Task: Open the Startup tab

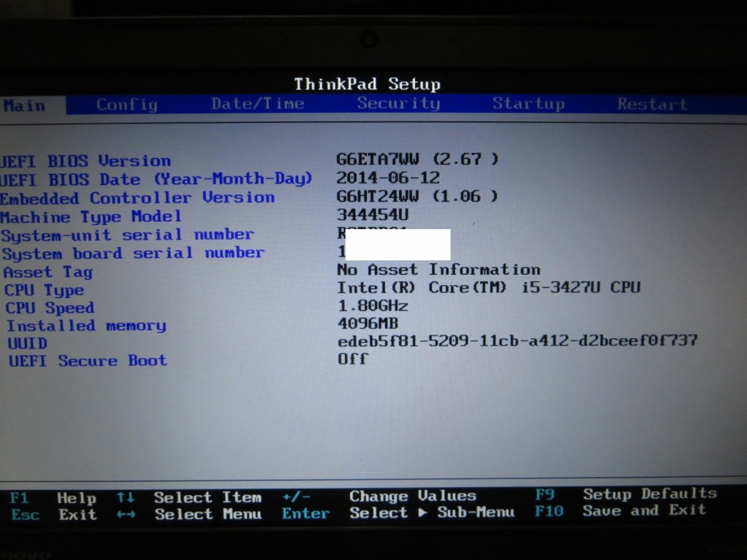Action: 529,104
